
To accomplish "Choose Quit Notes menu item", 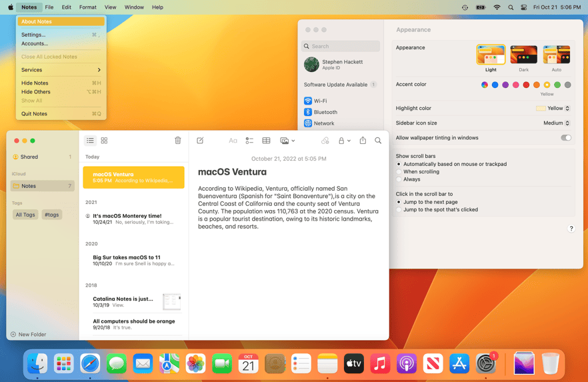I will click(61, 113).
